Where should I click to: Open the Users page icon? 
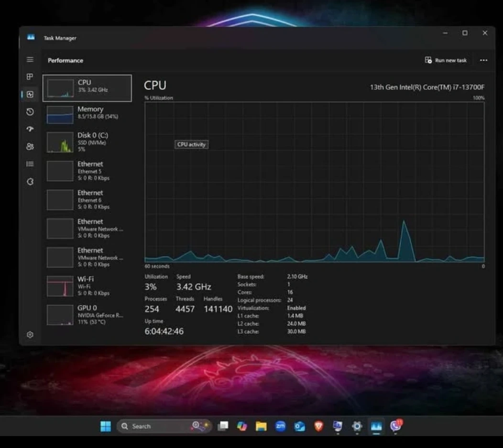(x=30, y=147)
